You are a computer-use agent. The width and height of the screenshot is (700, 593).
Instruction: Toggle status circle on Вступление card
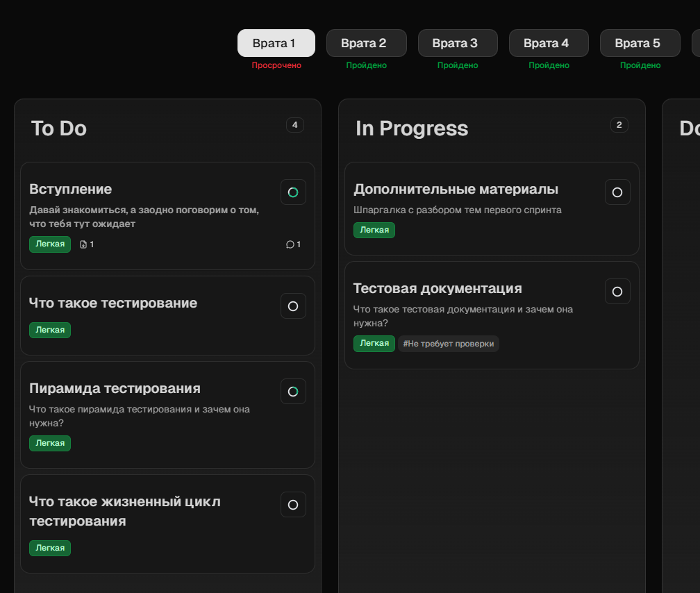point(293,192)
